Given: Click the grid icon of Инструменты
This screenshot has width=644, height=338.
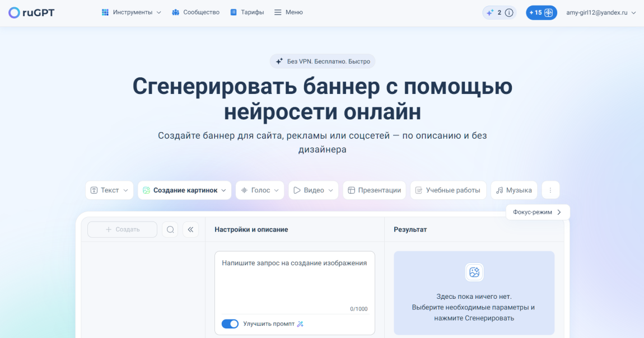Looking at the screenshot, I should (105, 12).
